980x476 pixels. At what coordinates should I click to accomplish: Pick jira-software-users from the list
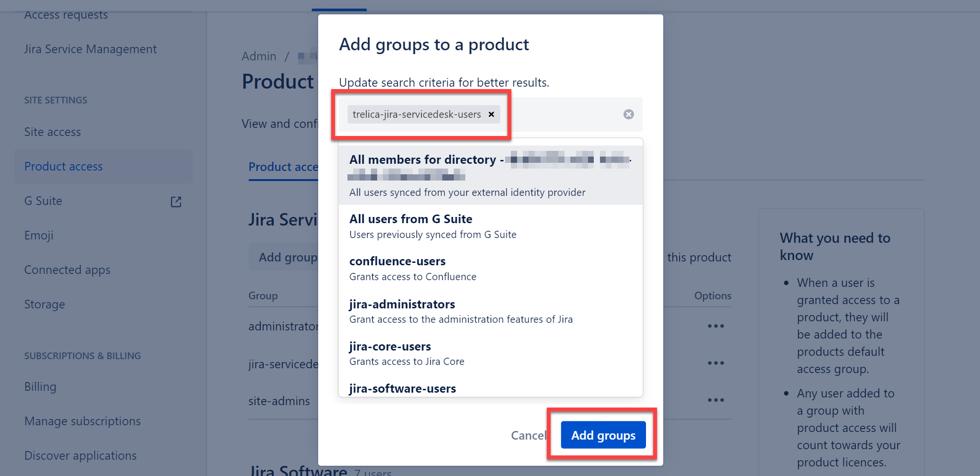point(491,388)
